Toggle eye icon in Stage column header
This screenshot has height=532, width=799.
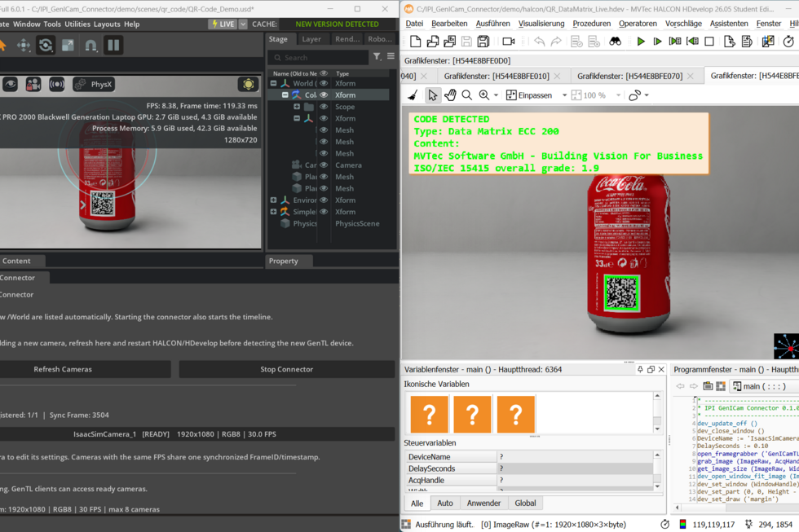(x=324, y=73)
